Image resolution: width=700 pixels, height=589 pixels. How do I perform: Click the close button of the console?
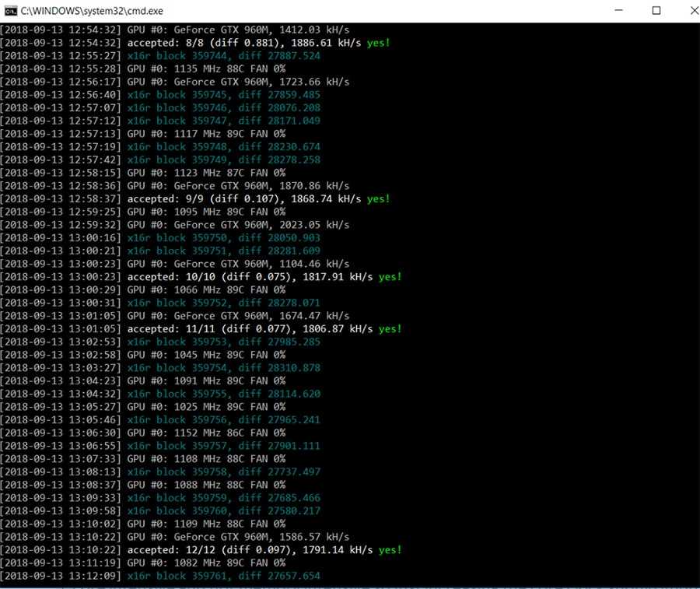coord(695,10)
